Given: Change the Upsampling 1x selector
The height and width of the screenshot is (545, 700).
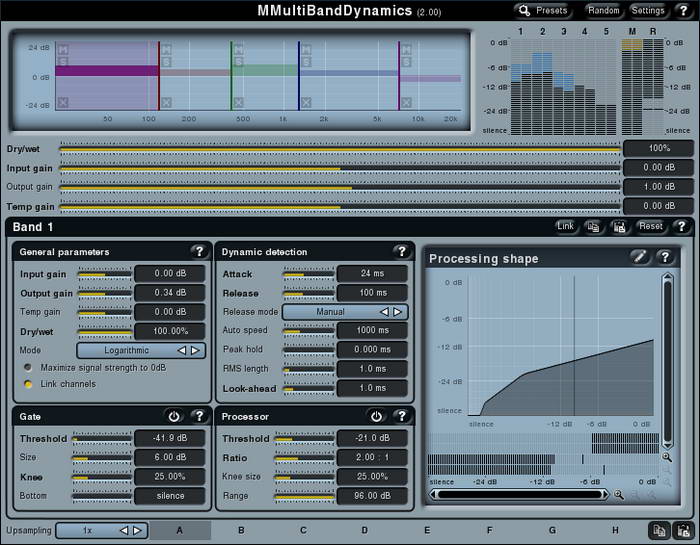Looking at the screenshot, I should [101, 530].
